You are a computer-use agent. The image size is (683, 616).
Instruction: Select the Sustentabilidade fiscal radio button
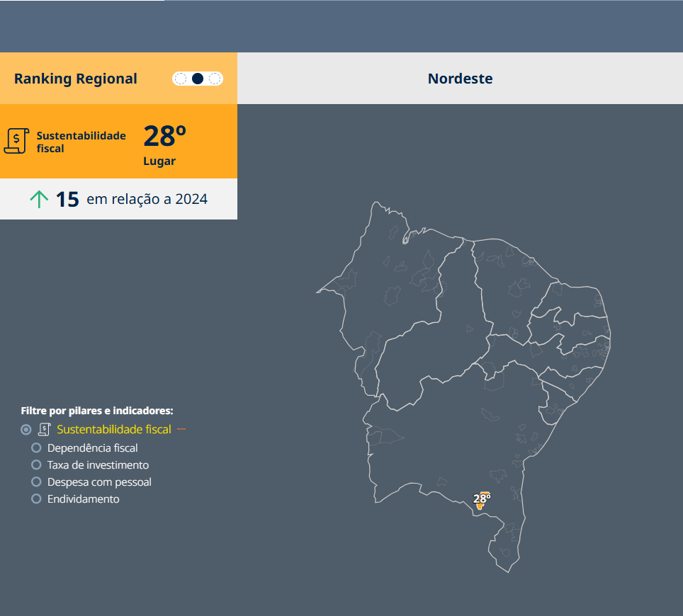tap(26, 430)
